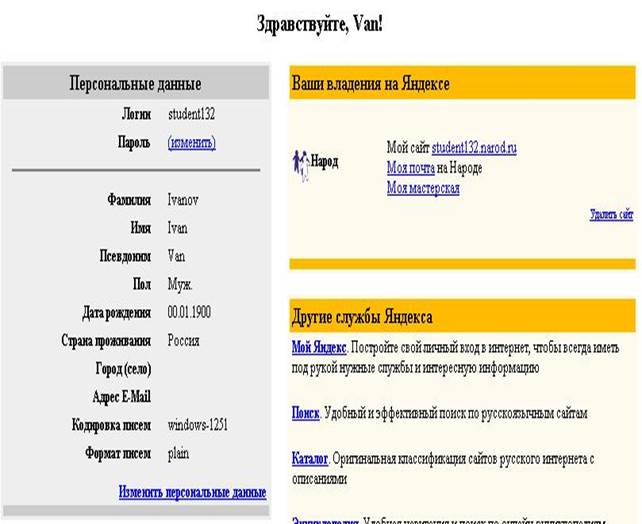Screen dimensions: 642x524
Task: Click the mail format value plain
Action: [x=179, y=454]
